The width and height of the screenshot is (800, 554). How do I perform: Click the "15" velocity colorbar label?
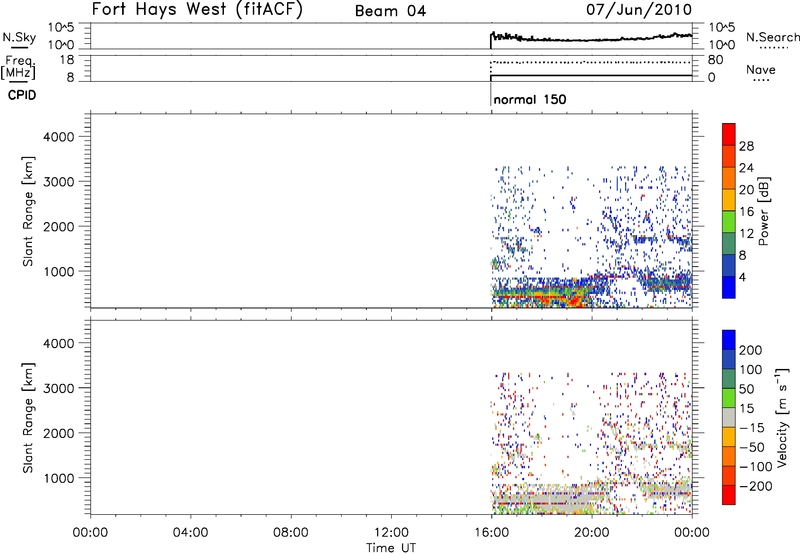[x=747, y=409]
